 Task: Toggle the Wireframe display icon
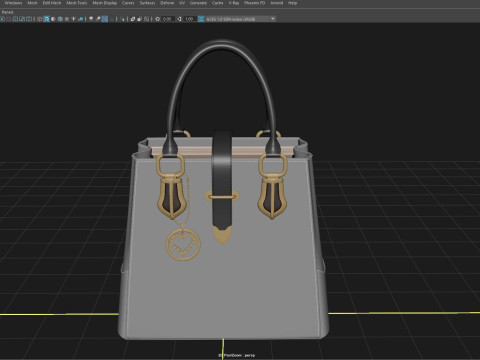tap(39, 19)
